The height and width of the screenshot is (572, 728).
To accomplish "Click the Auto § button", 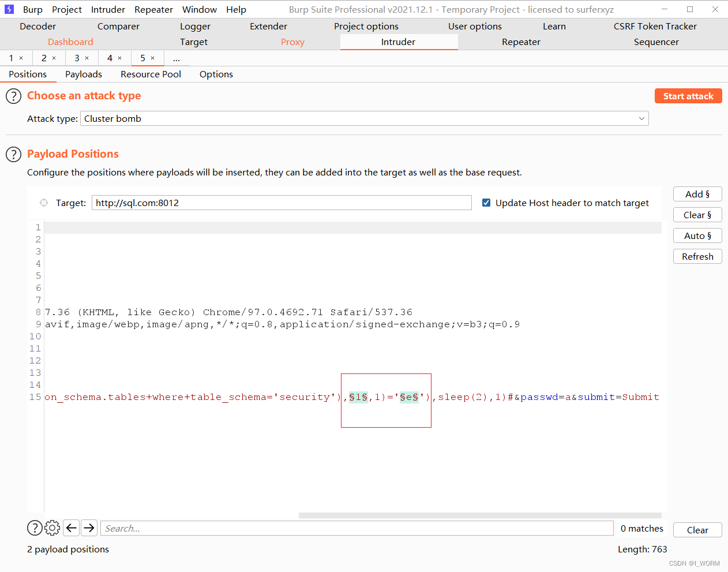I will tap(697, 236).
